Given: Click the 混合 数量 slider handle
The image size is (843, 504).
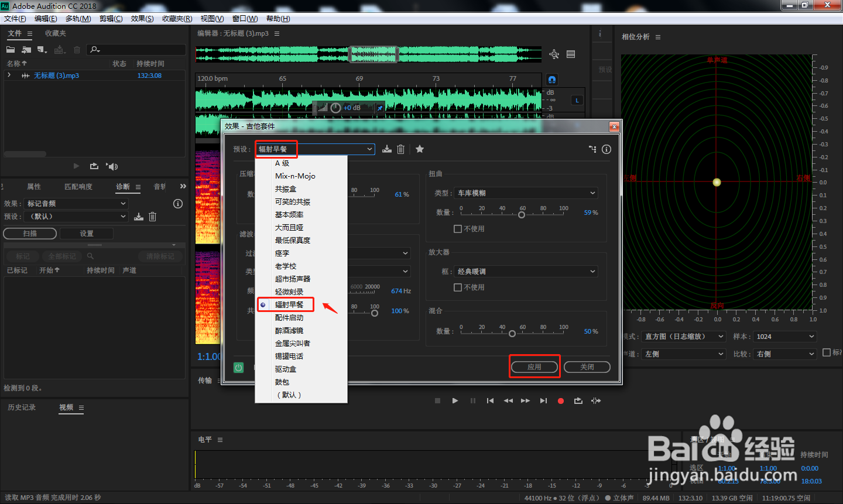Looking at the screenshot, I should pos(512,334).
